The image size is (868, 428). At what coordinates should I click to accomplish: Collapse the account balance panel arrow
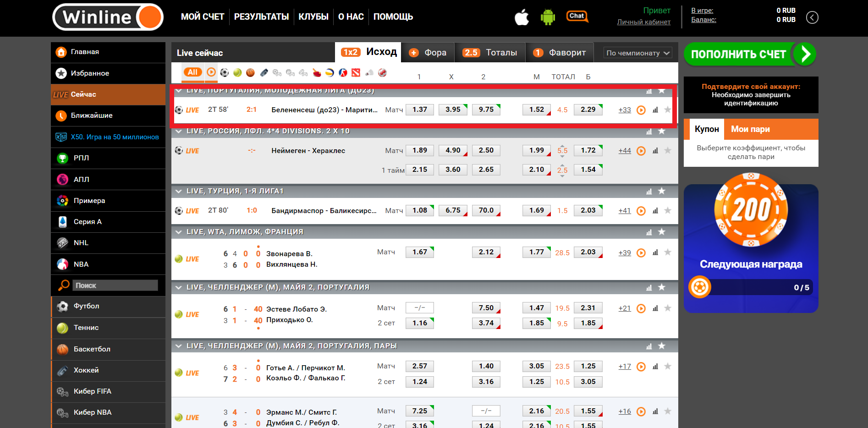pyautogui.click(x=812, y=17)
